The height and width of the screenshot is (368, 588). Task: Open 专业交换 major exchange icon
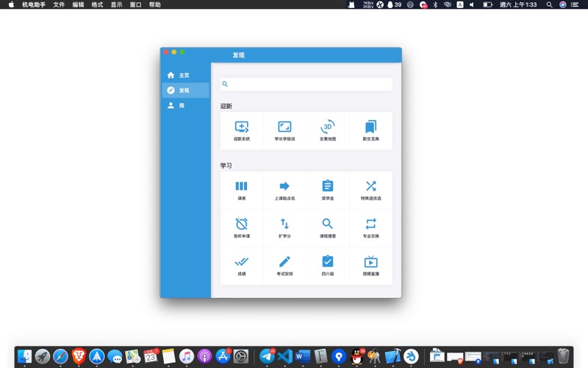point(370,224)
